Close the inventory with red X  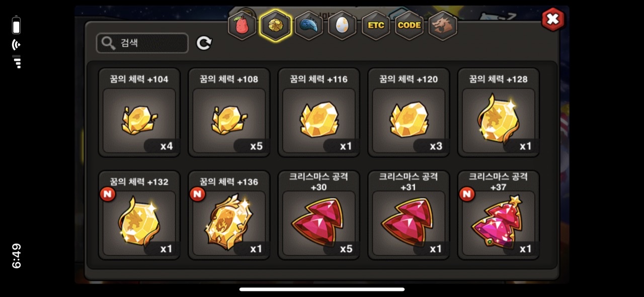coord(553,19)
